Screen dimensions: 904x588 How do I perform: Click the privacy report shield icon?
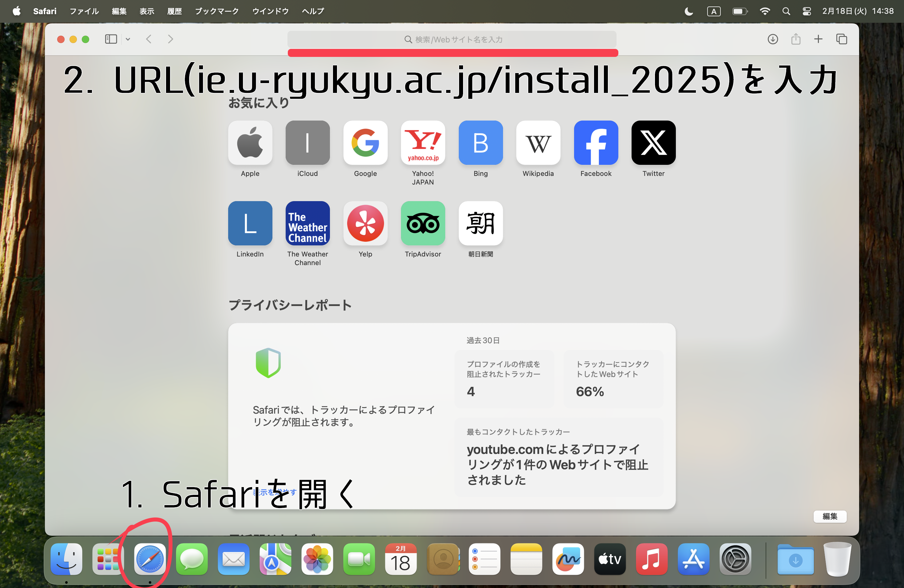coord(268,363)
